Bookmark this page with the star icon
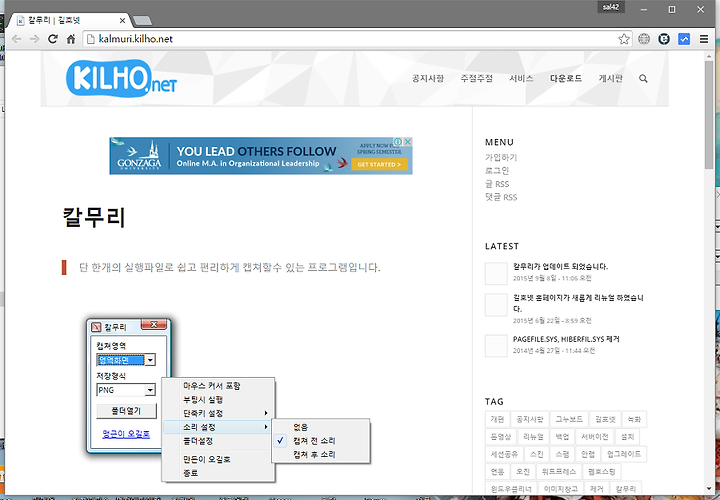 click(x=624, y=39)
